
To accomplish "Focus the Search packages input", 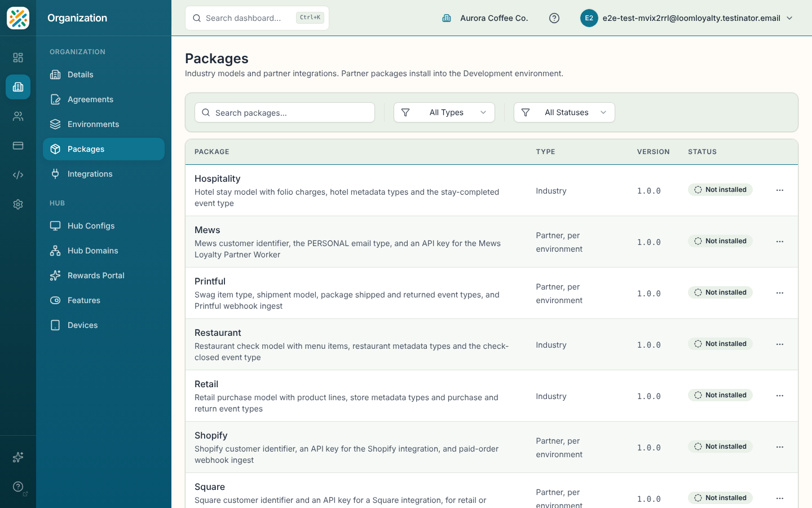I will [x=285, y=112].
